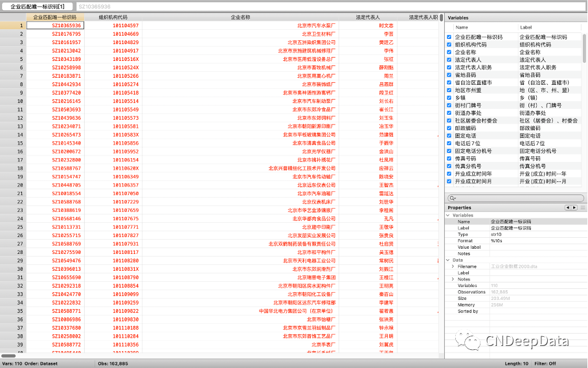Image resolution: width=588 pixels, height=368 pixels.
Task: Select cell 北京光学仪器厂 in row 16
Action: click(x=240, y=152)
